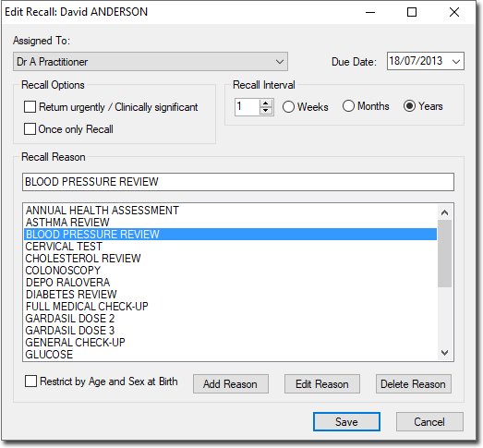Enable Restrict by Age and Sex at Birth

click(30, 381)
